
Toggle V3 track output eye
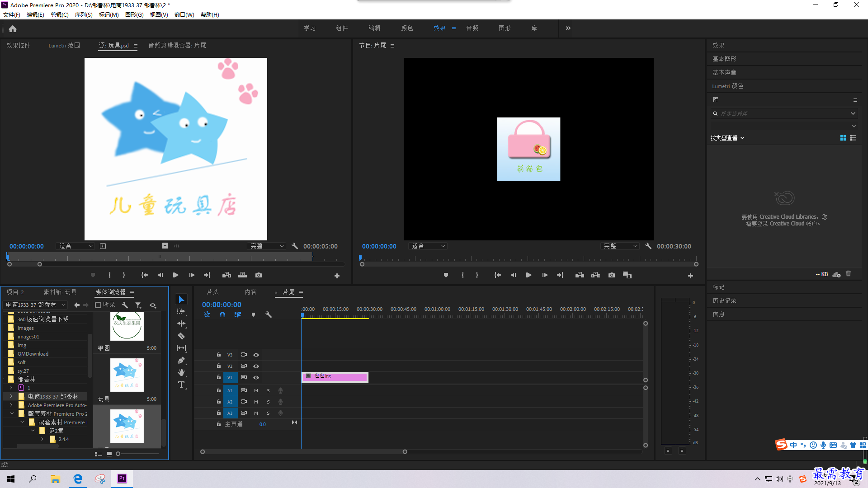point(256,355)
